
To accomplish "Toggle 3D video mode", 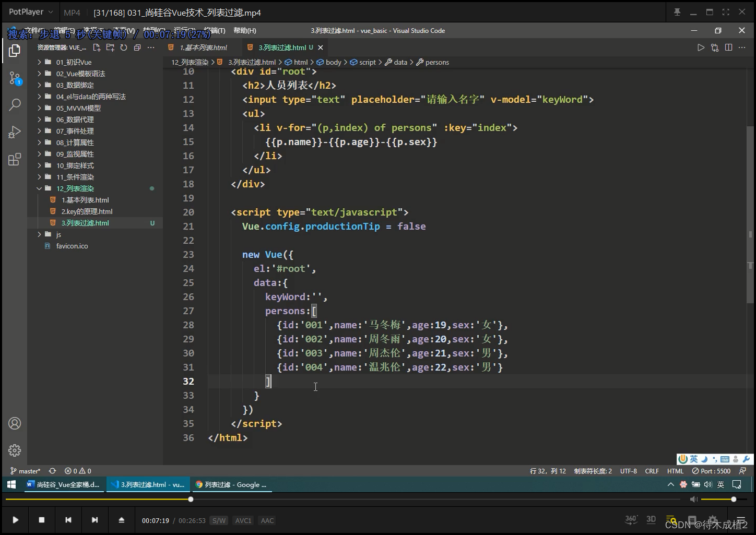I will point(651,519).
